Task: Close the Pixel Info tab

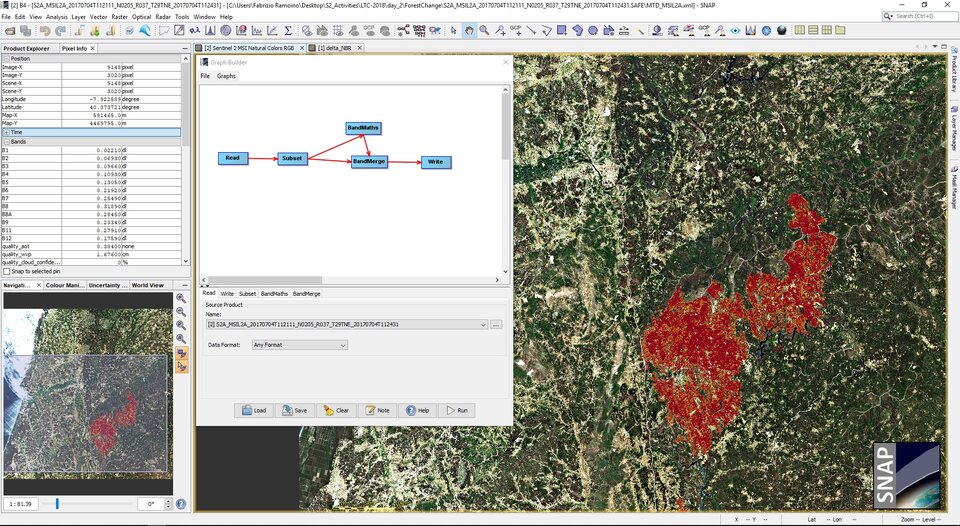Action: 93,48
